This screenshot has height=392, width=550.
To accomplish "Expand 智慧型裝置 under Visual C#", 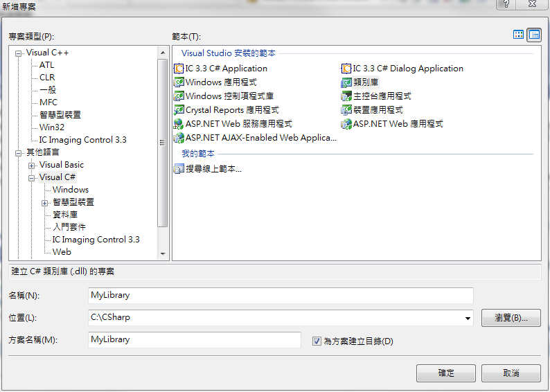I will pyautogui.click(x=44, y=203).
